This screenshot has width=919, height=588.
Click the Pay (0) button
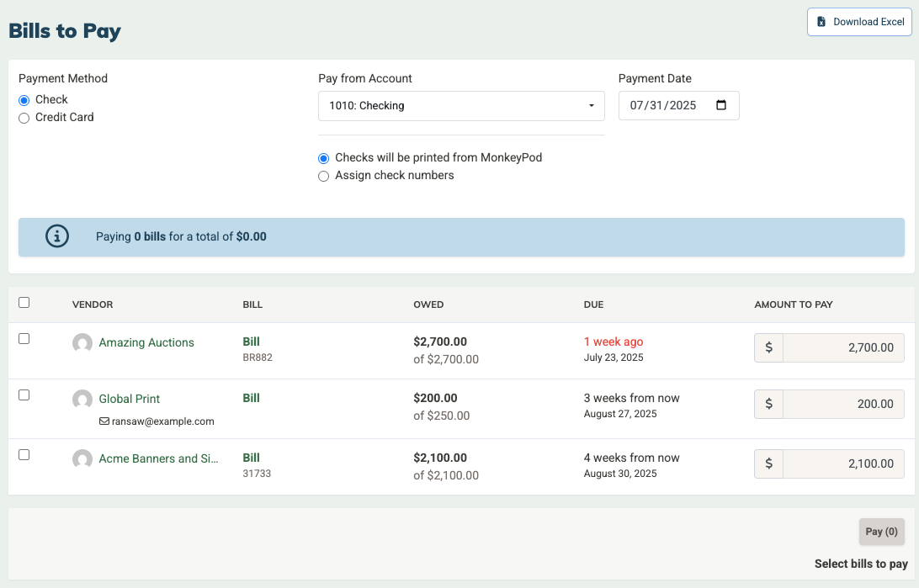click(881, 531)
